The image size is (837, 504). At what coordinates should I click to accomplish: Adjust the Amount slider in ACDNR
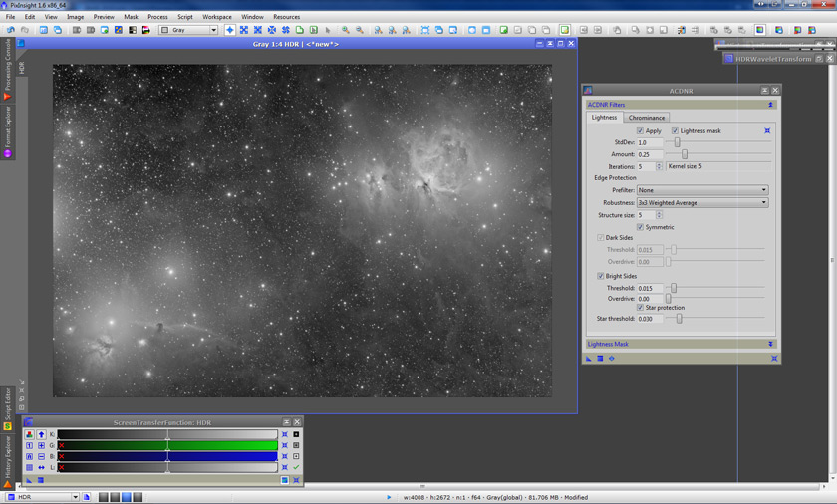click(x=684, y=154)
